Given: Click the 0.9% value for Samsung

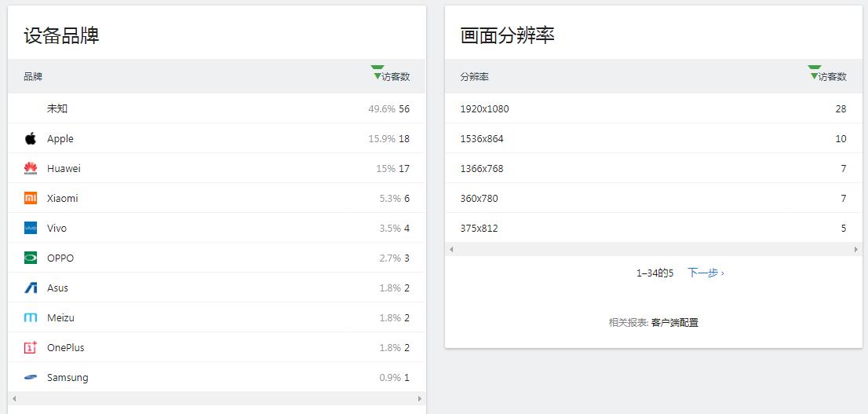Looking at the screenshot, I should click(390, 378).
